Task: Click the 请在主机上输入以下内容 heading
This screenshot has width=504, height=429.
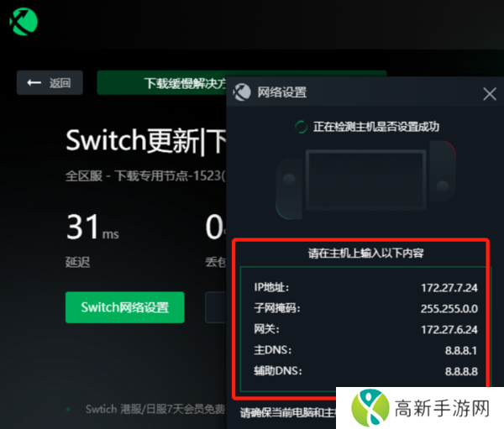Action: pos(365,254)
